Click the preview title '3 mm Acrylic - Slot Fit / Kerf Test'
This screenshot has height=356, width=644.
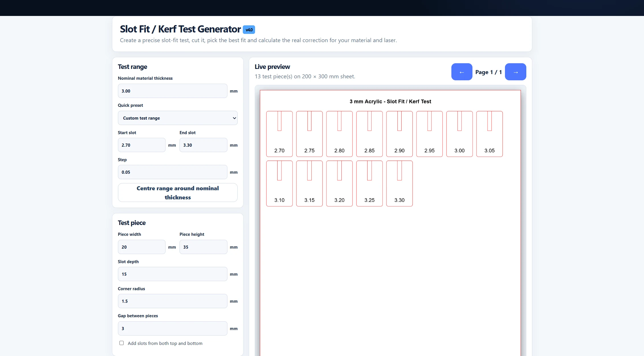(390, 101)
